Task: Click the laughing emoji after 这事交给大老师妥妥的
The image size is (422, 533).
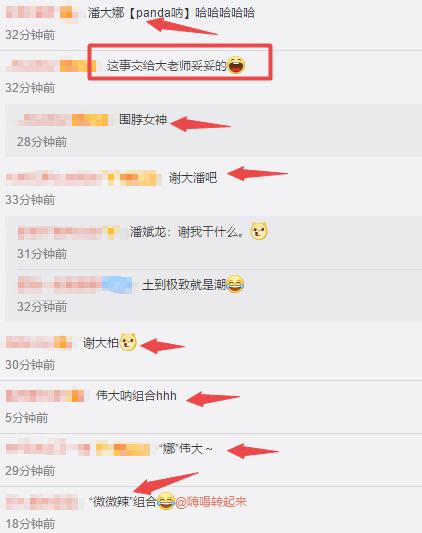Action: (x=236, y=65)
